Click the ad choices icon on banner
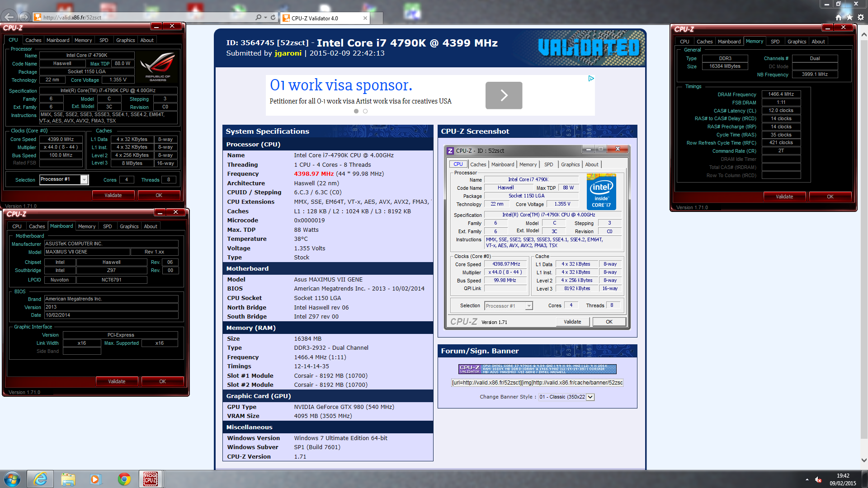This screenshot has height=488, width=868. pos(591,79)
